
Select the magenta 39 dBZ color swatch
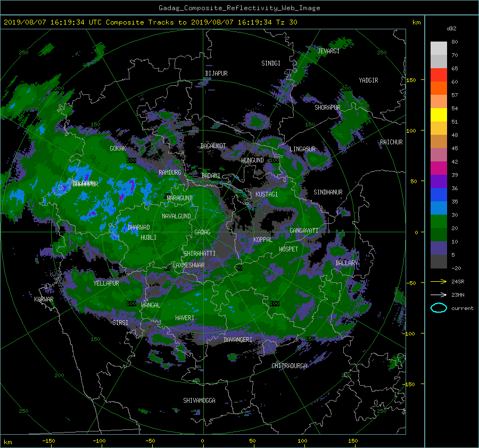tap(439, 168)
